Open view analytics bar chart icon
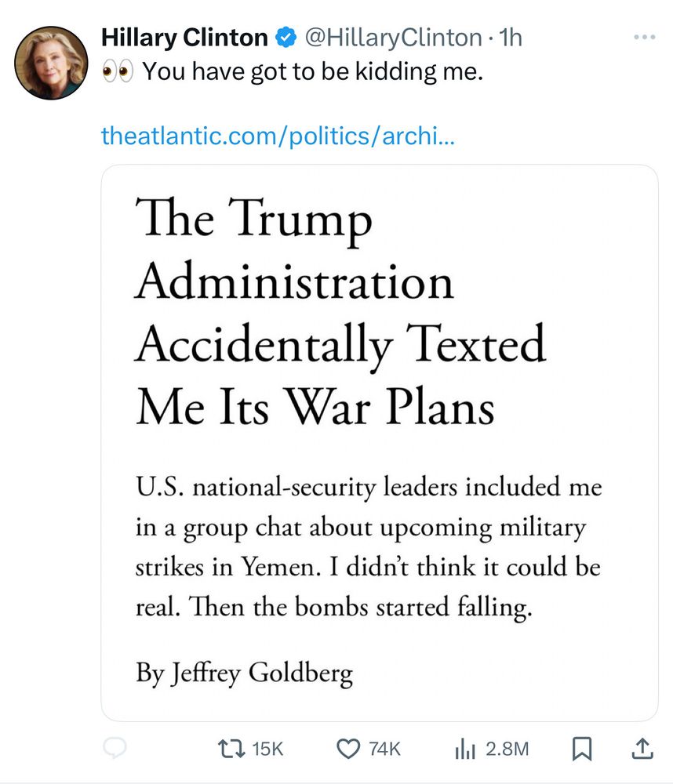Image resolution: width=673 pixels, height=784 pixels. pos(466,749)
